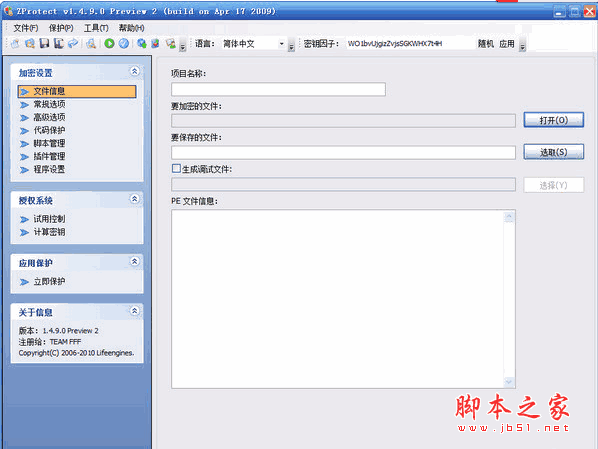Screen dimensions: 598x449
Task: Click the globe with green arrow icon
Action: tap(142, 43)
